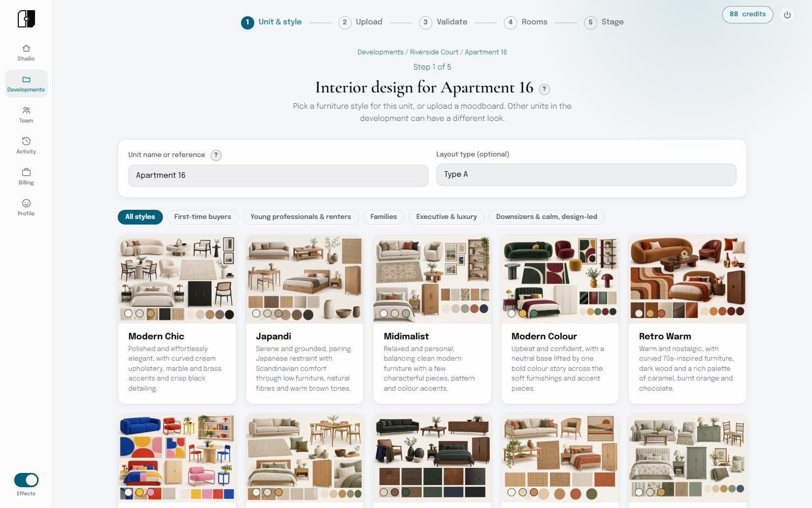
Task: Go to Developments in sidebar
Action: click(x=26, y=83)
